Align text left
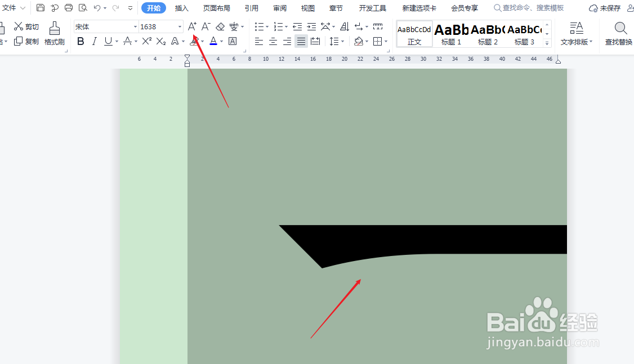This screenshot has height=364, width=634. (259, 41)
